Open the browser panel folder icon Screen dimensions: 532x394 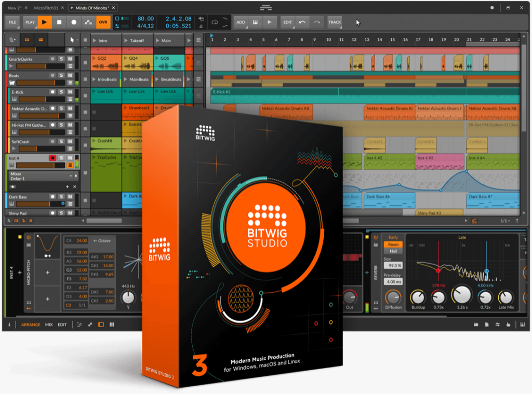pyautogui.click(x=476, y=325)
